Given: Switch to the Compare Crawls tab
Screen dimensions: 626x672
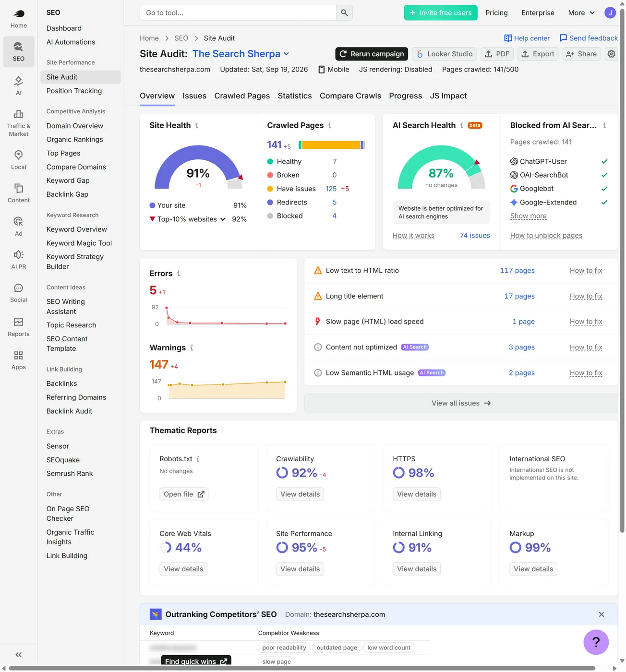Looking at the screenshot, I should [x=350, y=96].
